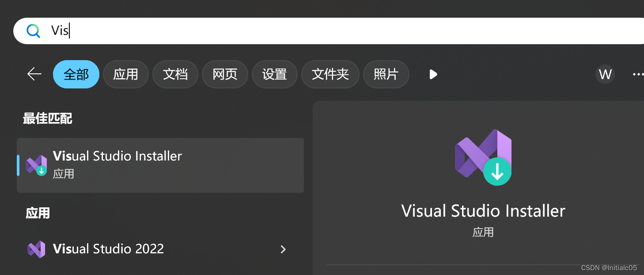Click Visual Studio Installer title in preview pane

(483, 211)
